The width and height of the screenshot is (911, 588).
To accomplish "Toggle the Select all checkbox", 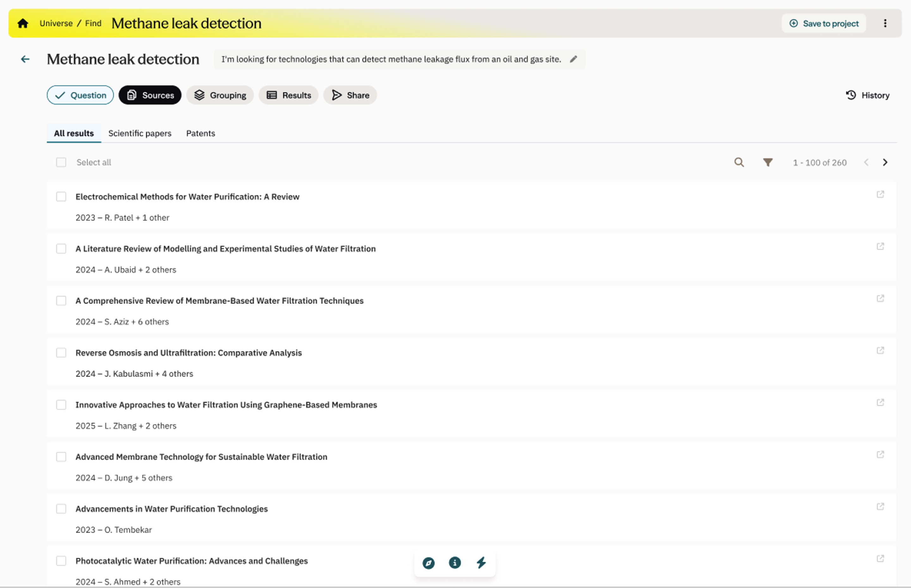I will (x=61, y=162).
